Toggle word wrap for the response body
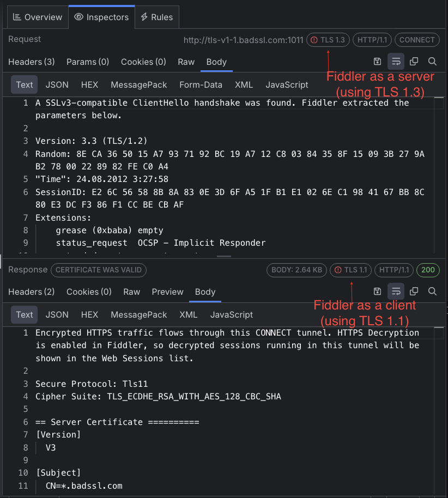The height and width of the screenshot is (498, 448). 396,291
